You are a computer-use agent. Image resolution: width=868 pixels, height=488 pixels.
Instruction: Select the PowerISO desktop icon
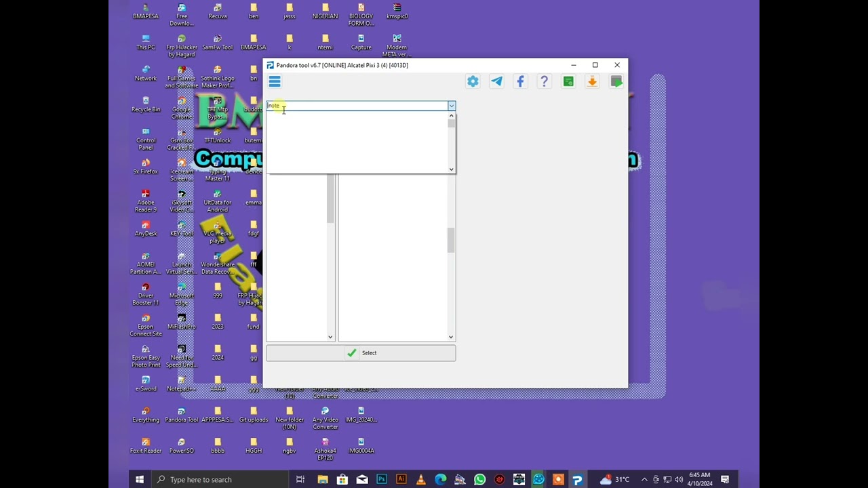click(182, 446)
